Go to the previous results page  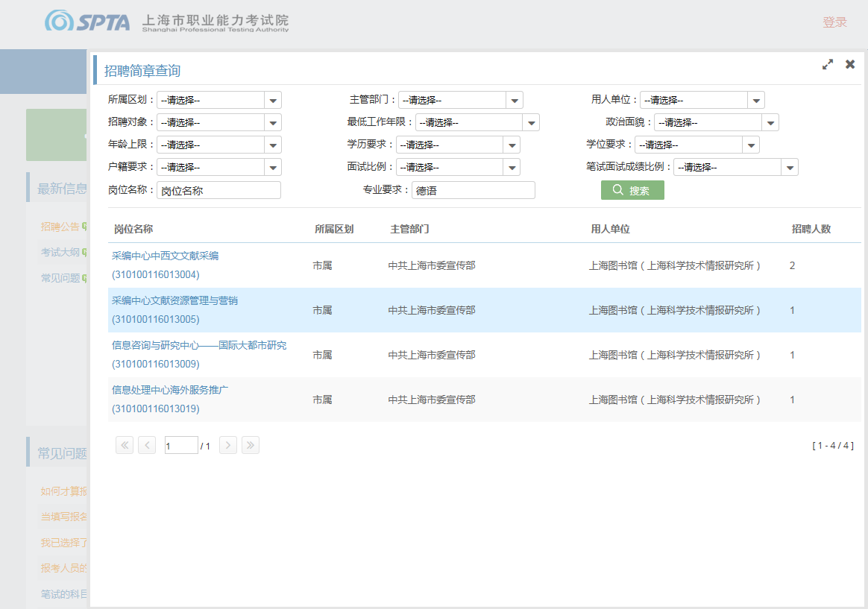coord(147,445)
